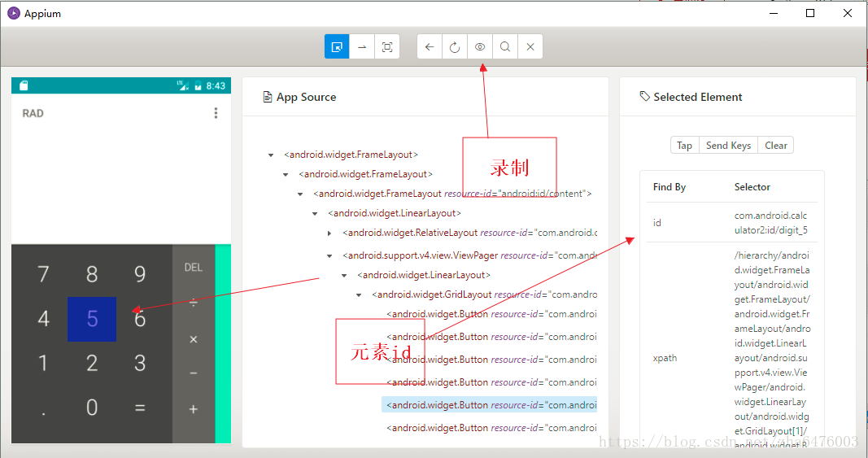Click highlighted digit 5 in screenshot
Image resolution: width=868 pixels, height=458 pixels.
point(92,319)
